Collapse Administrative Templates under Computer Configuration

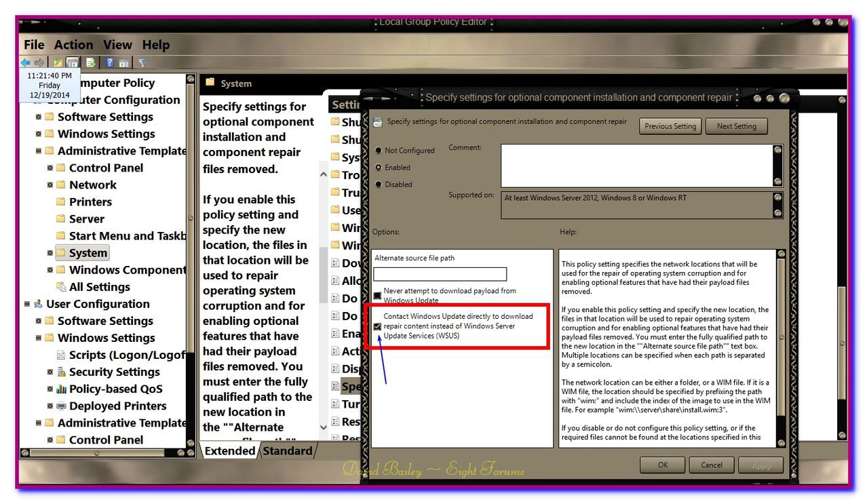[39, 151]
